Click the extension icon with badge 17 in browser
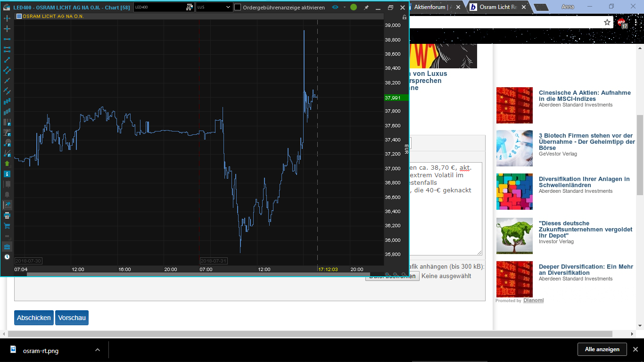This screenshot has width=644, height=362. coord(622,23)
